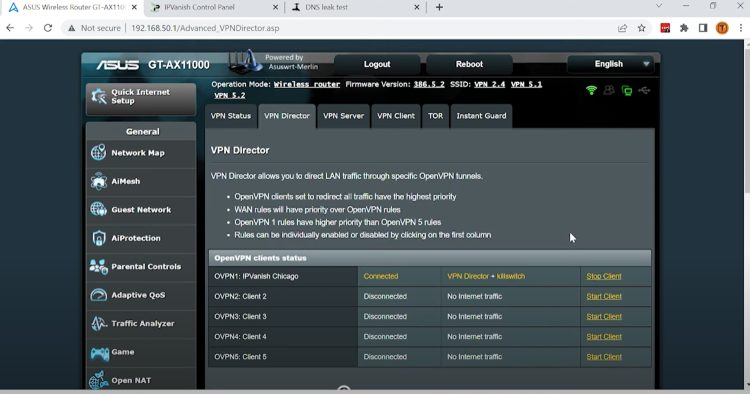
Task: Switch to Instant Guard tab
Action: (x=481, y=116)
